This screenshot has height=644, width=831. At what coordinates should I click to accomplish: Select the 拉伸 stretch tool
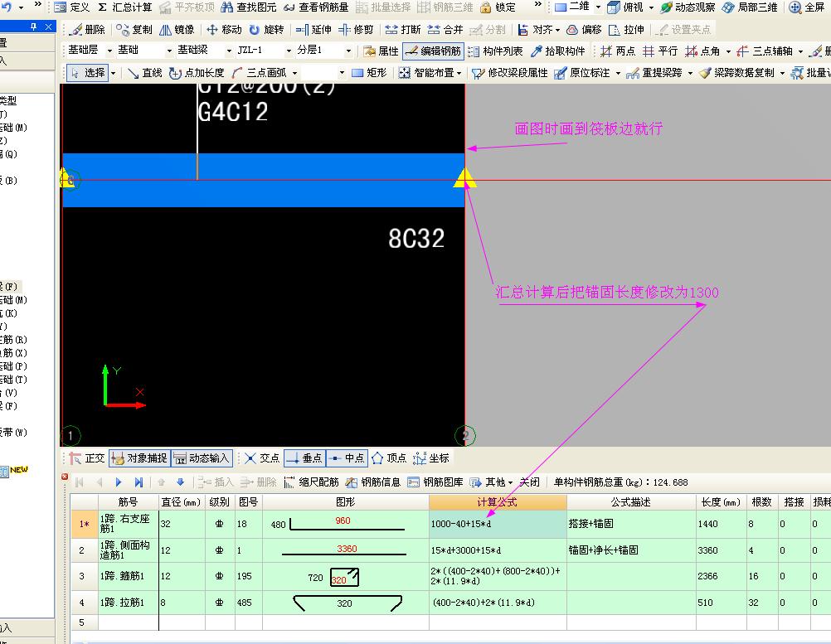coord(627,30)
